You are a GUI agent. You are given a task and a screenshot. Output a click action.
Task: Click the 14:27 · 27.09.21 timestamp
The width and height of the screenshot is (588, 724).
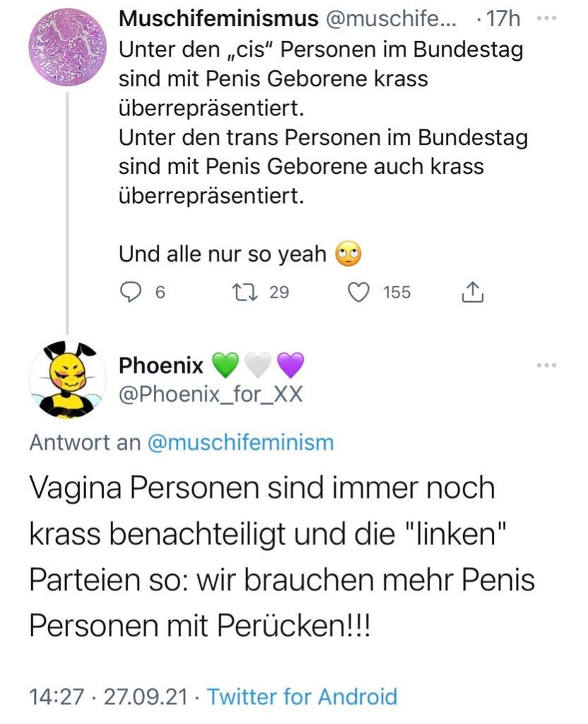(109, 696)
